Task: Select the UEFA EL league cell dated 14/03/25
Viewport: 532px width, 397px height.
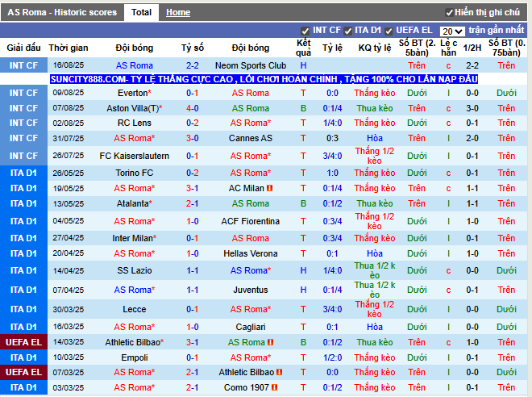Action: click(x=23, y=342)
